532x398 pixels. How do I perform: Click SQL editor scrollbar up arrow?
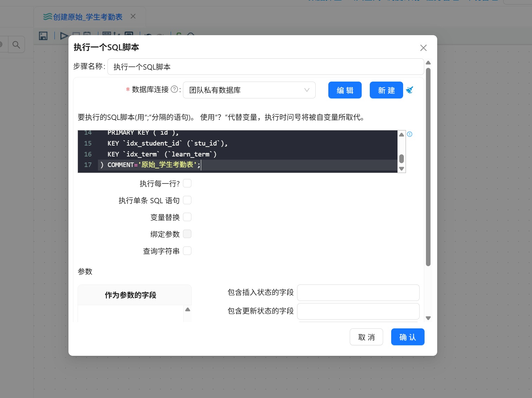[x=401, y=135]
